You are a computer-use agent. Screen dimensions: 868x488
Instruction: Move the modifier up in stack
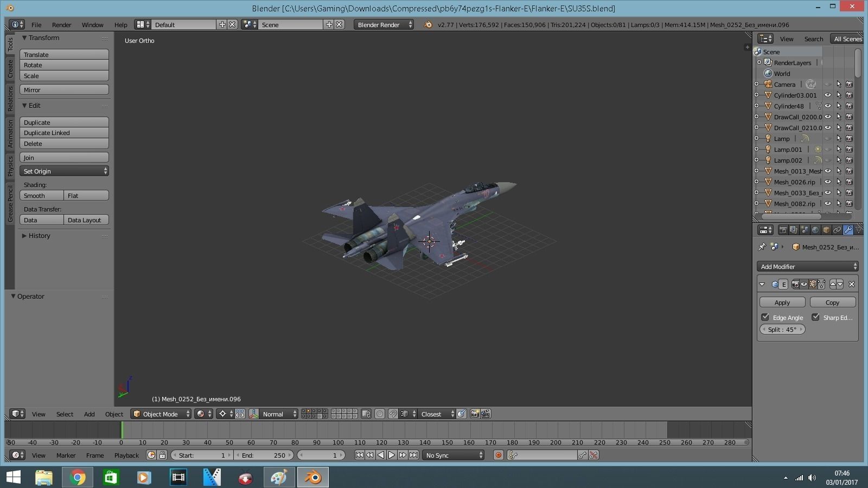[x=833, y=284]
